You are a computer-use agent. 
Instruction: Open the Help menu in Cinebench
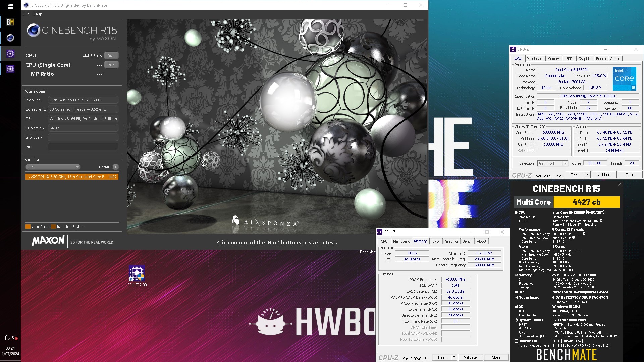click(x=38, y=14)
